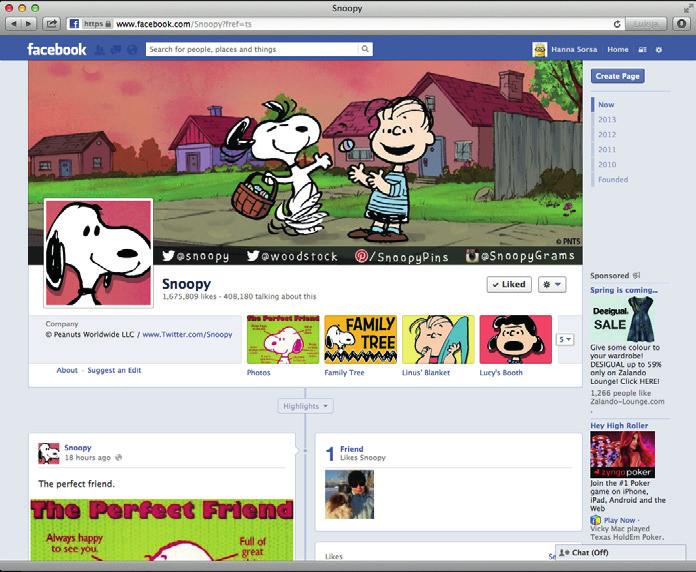
Task: Click the public globe icon on Snoopy's post
Action: pyautogui.click(x=118, y=458)
